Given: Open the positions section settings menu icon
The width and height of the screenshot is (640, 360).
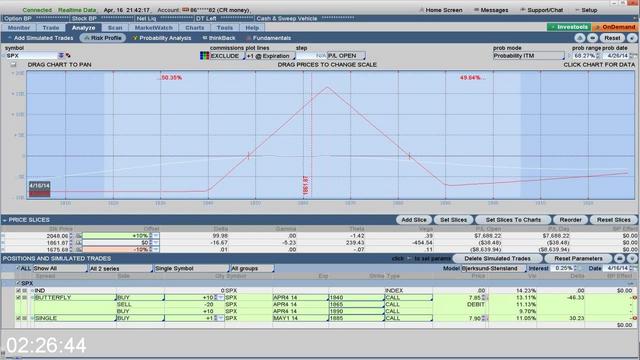Looking at the screenshot, I should coord(632,258).
